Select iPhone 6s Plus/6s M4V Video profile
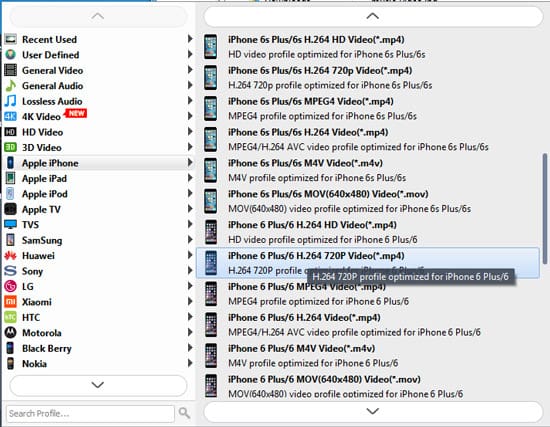 [x=368, y=170]
